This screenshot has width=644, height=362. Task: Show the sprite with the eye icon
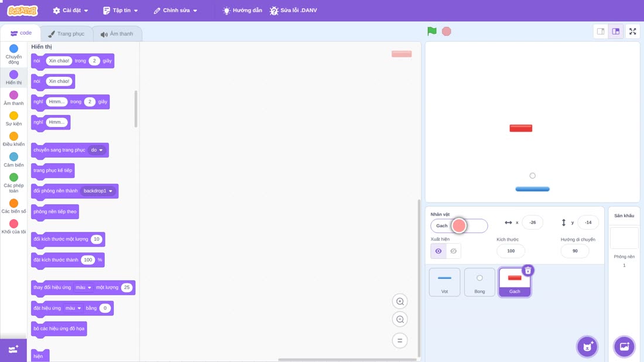pos(439,251)
